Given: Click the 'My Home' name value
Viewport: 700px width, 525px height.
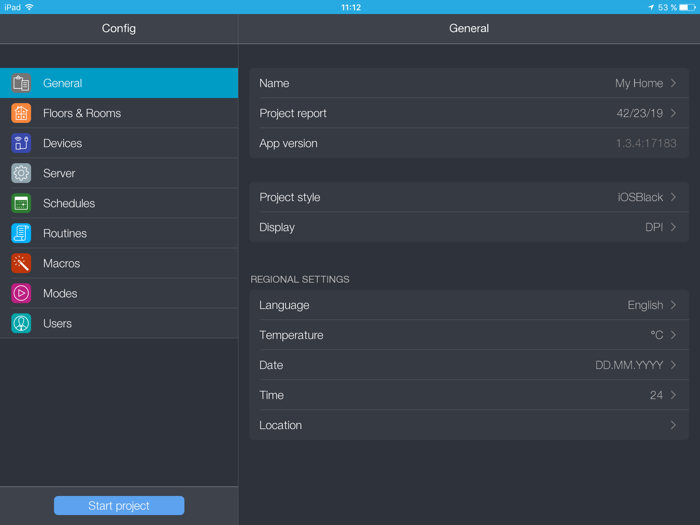Looking at the screenshot, I should click(639, 83).
